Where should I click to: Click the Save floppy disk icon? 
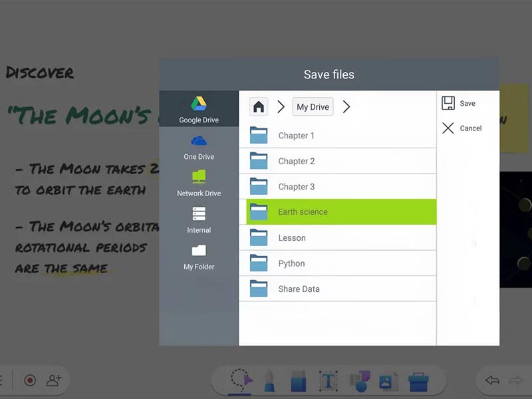point(448,103)
